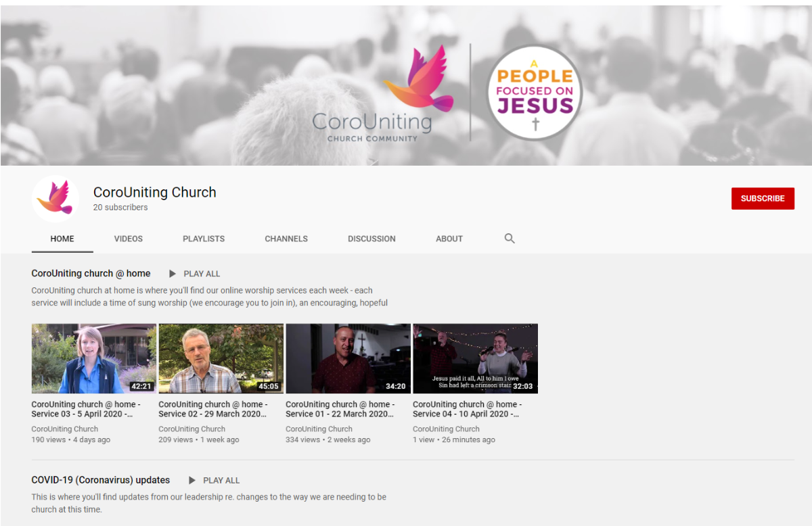Click the channel search magnifier icon
812x526 pixels.
click(x=510, y=238)
